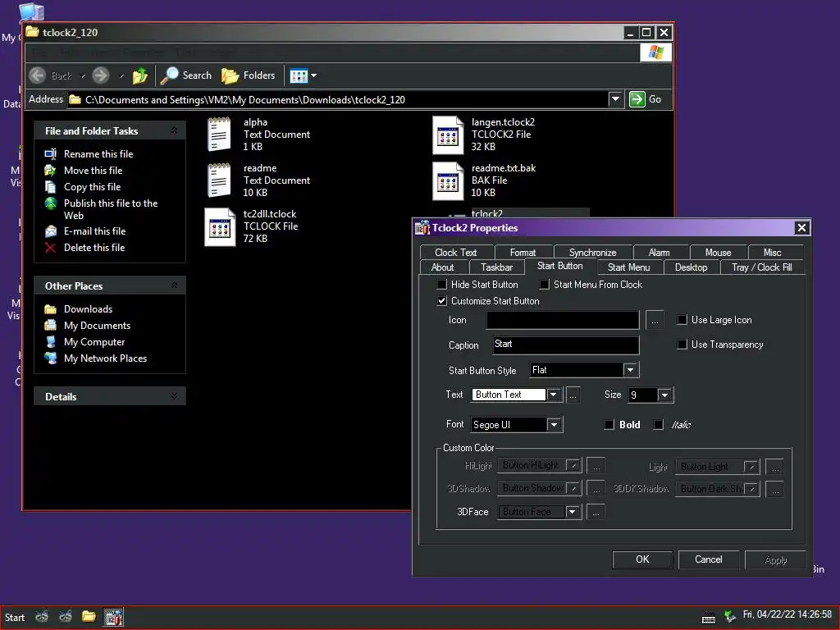Switch to the Clock Text tab
This screenshot has height=630, width=840.
click(455, 253)
